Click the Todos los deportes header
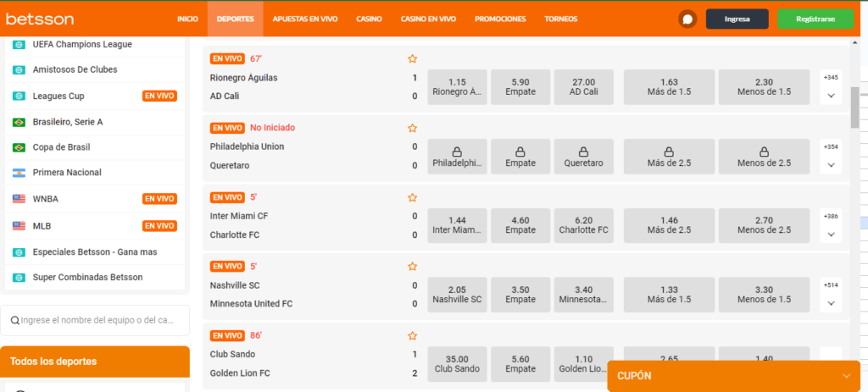 [x=95, y=362]
